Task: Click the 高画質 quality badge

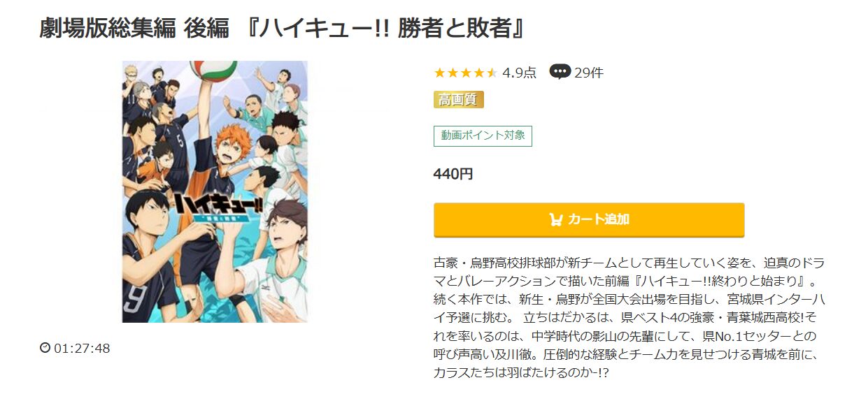Action: click(x=458, y=99)
